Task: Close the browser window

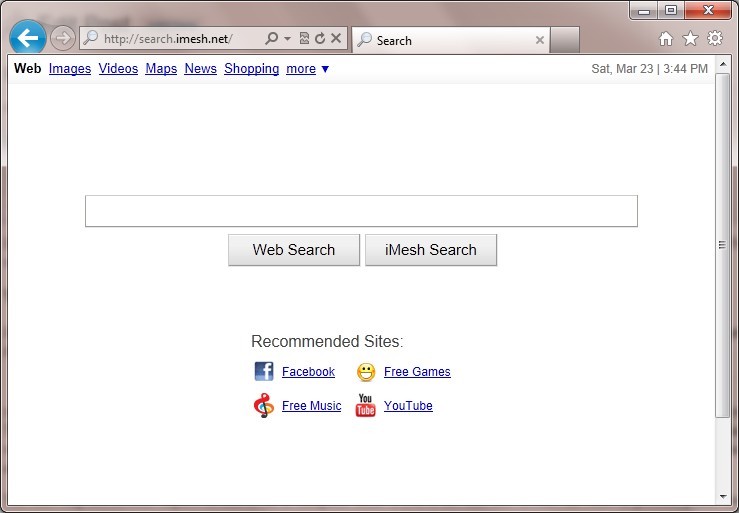Action: 708,10
